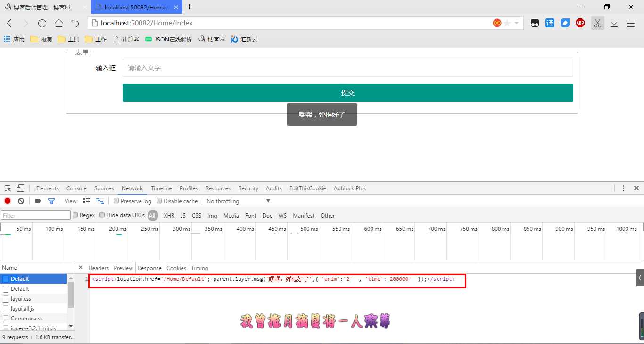This screenshot has height=344, width=644.
Task: Switch to the Sources tab
Action: point(104,188)
